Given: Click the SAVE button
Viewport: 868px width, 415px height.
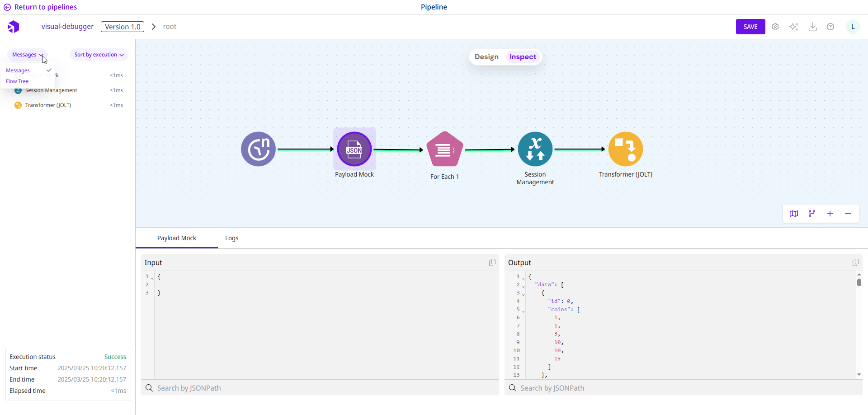Looking at the screenshot, I should coord(750,27).
